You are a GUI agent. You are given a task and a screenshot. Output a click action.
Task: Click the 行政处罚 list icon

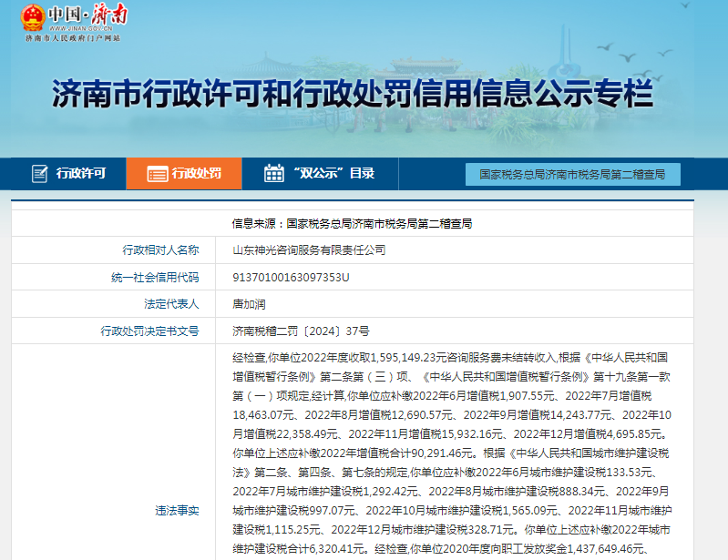tap(158, 175)
